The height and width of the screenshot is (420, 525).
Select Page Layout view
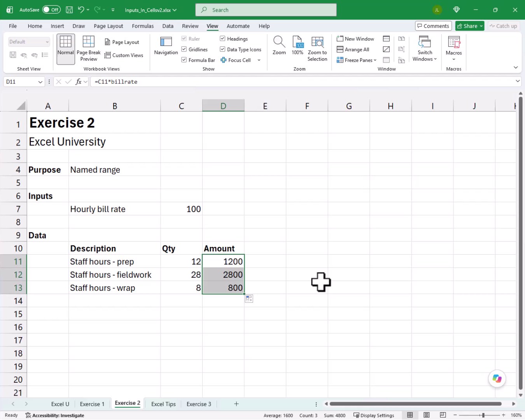(122, 42)
